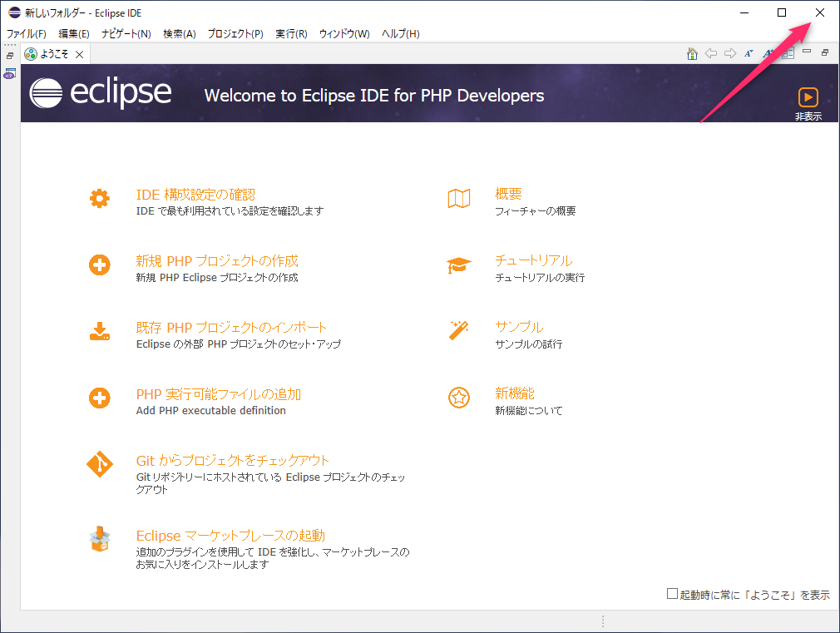The width and height of the screenshot is (840, 633).
Task: Click the reduce font size icon
Action: 749,53
